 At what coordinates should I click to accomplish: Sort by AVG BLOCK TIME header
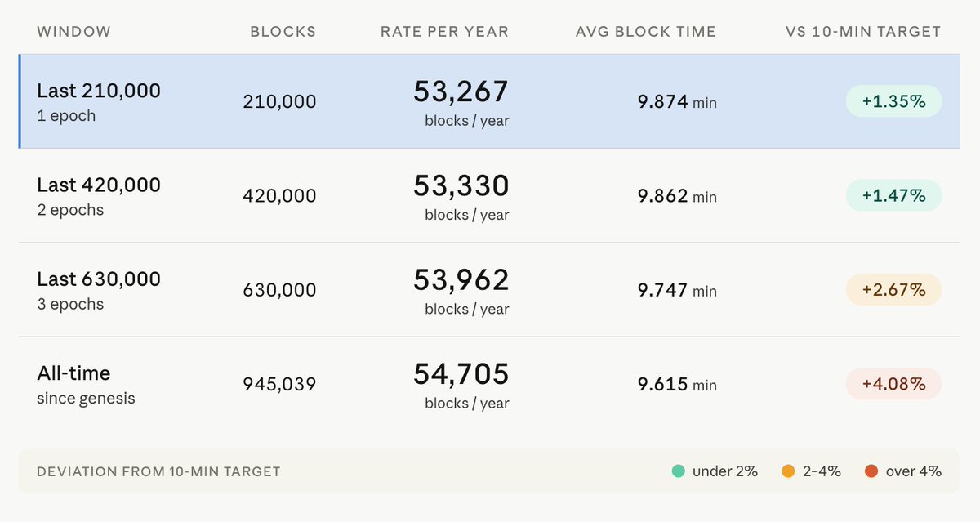coord(645,32)
